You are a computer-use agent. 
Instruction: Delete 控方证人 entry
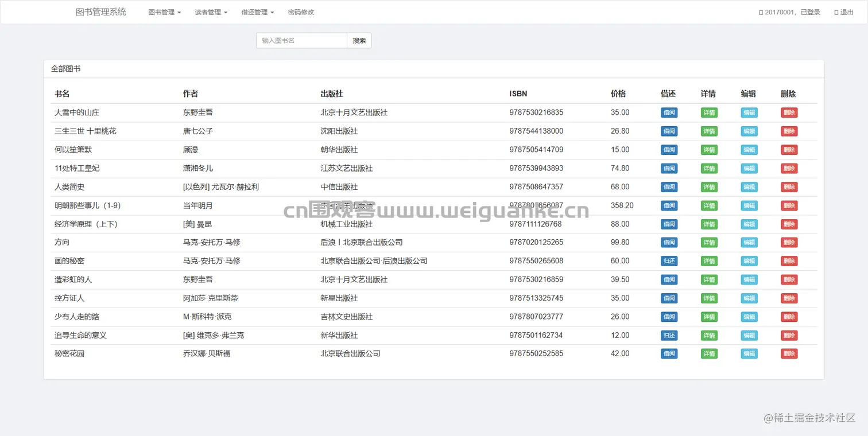pos(789,298)
